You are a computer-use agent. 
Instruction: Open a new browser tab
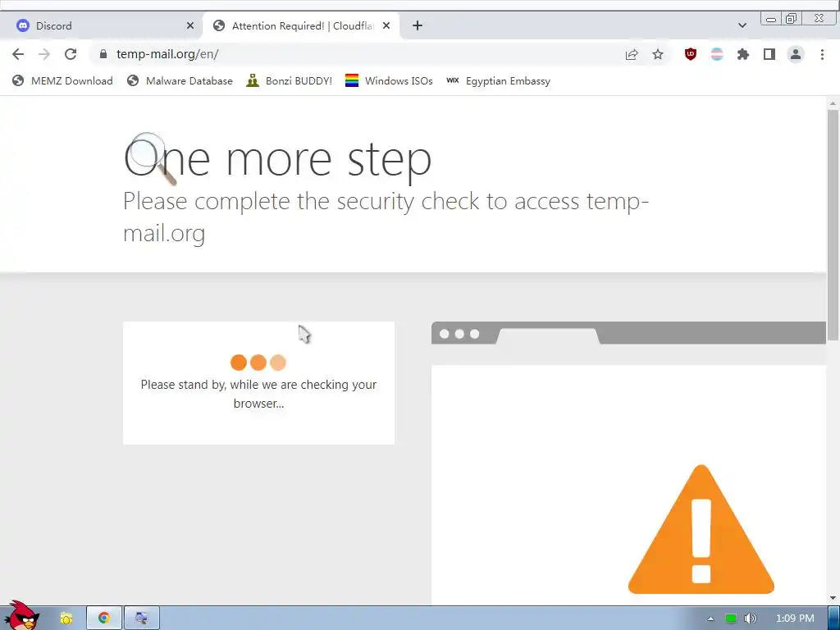418,25
